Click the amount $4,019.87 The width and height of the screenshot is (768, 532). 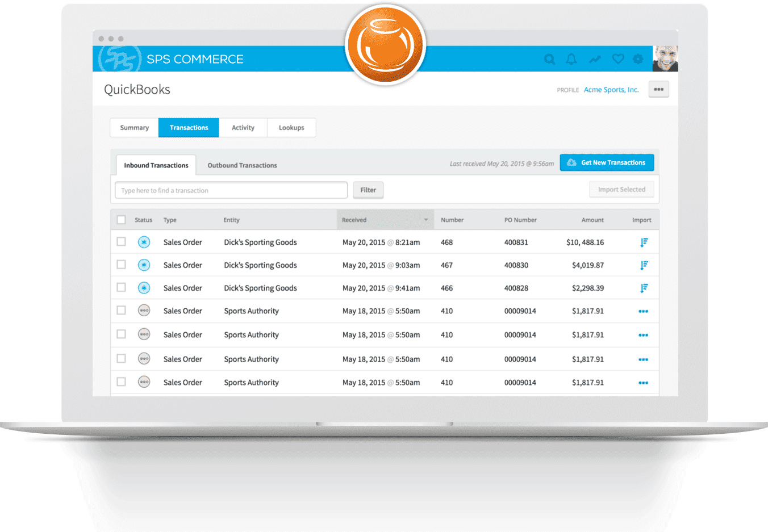coord(588,265)
